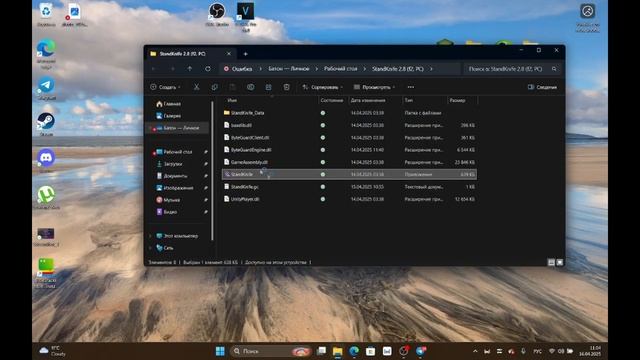Image resolution: width=640 pixels, height=360 pixels.
Task: Close the StandKnife 2.8 tab
Action: (229, 53)
